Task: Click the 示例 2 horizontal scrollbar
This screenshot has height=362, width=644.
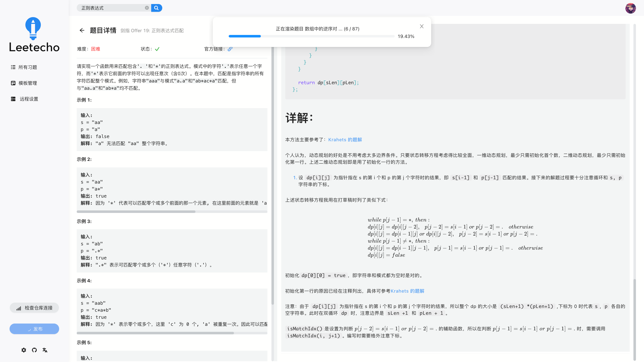Action: (136, 212)
